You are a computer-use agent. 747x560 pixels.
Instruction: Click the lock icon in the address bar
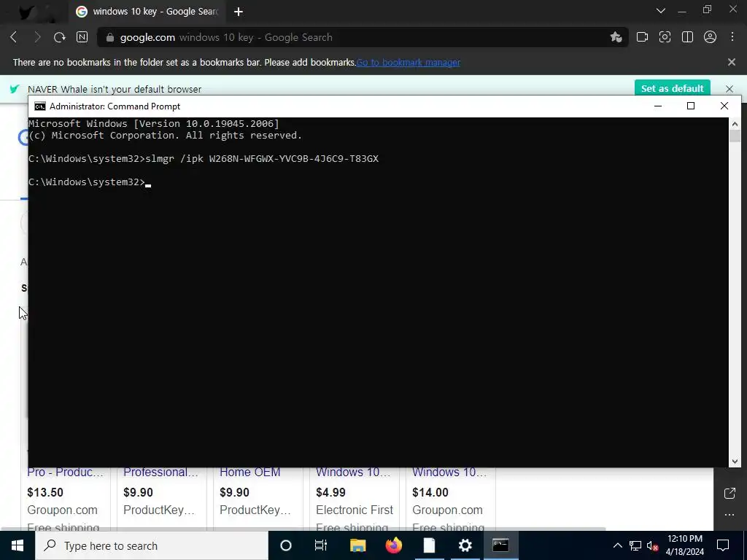tap(110, 38)
